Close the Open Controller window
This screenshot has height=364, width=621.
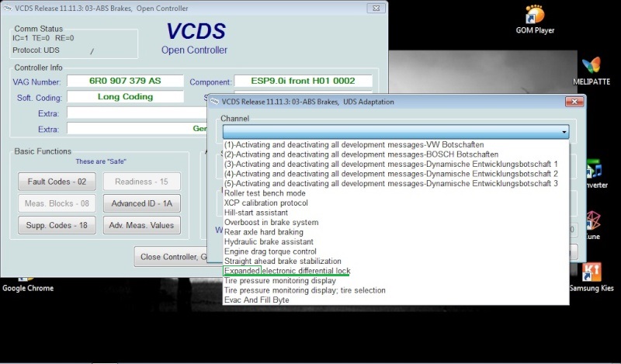pos(376,8)
